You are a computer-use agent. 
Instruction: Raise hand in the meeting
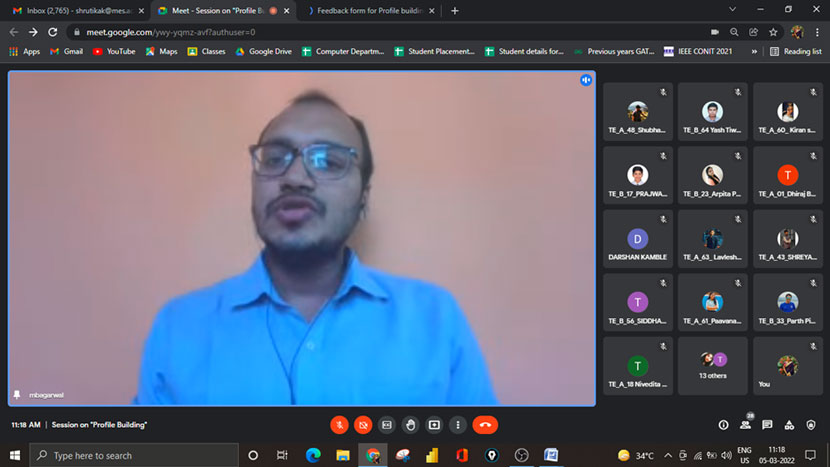[410, 425]
